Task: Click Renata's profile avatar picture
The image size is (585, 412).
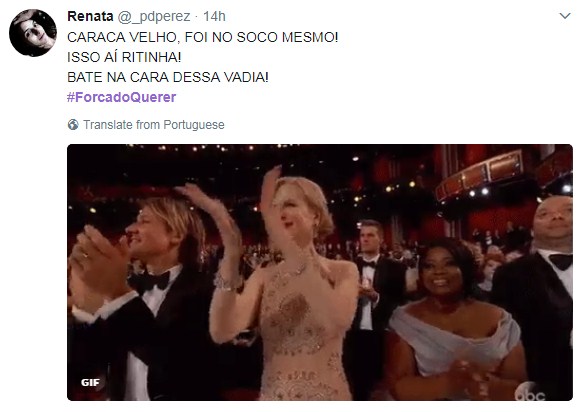Action: point(33,33)
